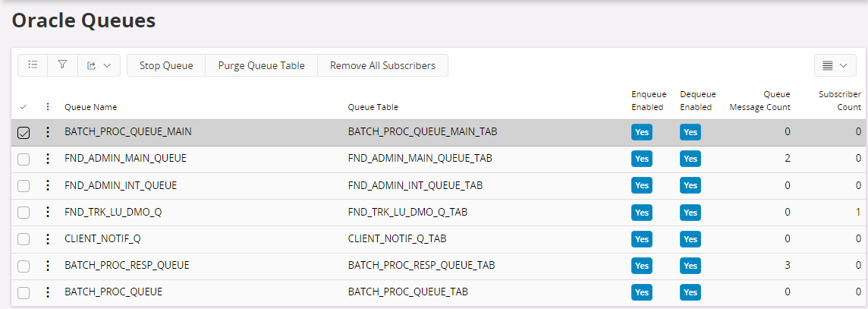This screenshot has width=868, height=309.
Task: Open row menu for CLIENT_NOTIF_Q
Action: (48, 239)
